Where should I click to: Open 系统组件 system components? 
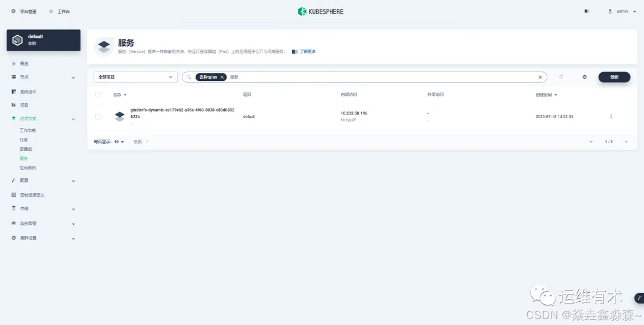29,92
